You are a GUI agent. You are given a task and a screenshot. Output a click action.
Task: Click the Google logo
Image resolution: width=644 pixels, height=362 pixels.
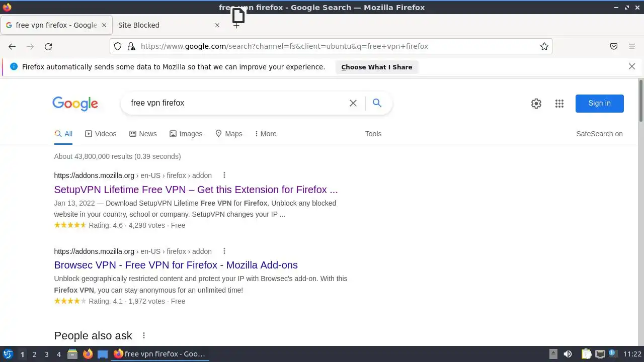(75, 104)
